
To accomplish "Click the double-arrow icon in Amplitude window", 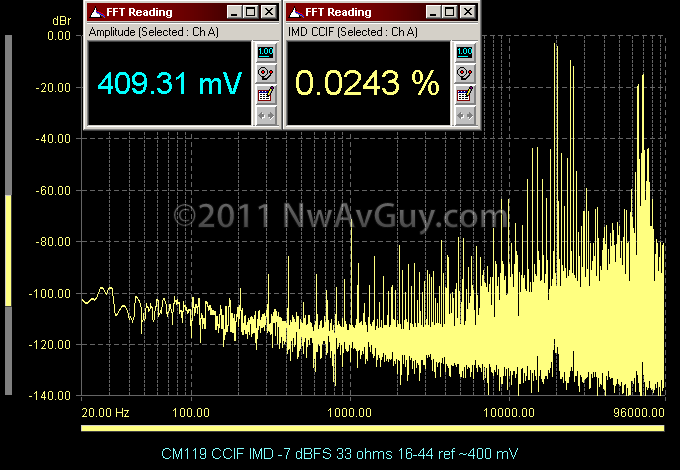I will 266,116.
